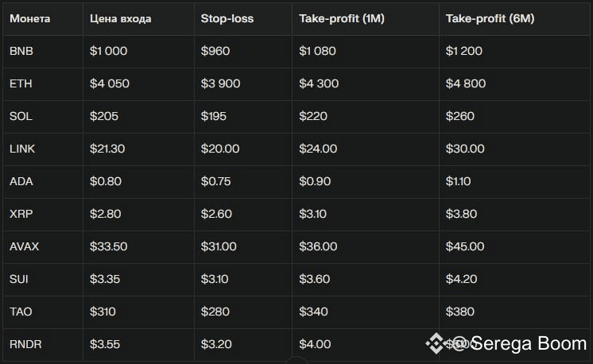Select TAO take-profit 1M value $340
The width and height of the screenshot is (593, 364).
(313, 312)
